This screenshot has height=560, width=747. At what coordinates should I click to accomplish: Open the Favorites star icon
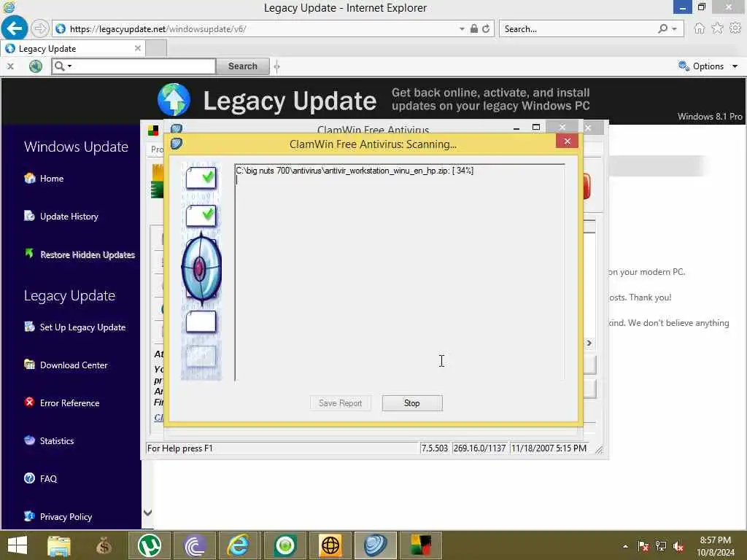click(717, 28)
